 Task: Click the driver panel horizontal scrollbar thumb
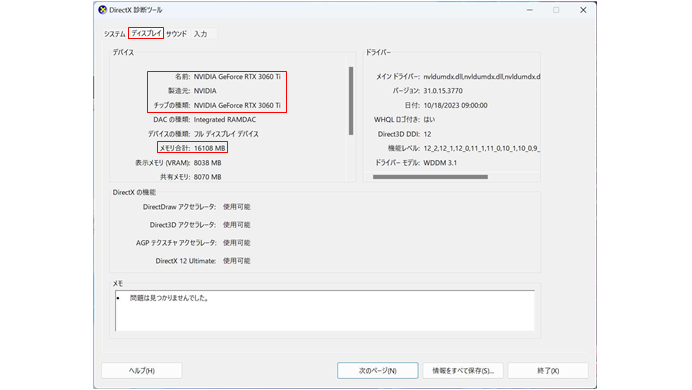pos(430,177)
